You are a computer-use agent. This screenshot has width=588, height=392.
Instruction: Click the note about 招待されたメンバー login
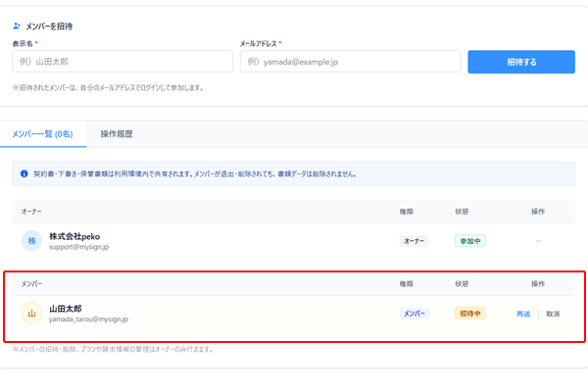[108, 88]
